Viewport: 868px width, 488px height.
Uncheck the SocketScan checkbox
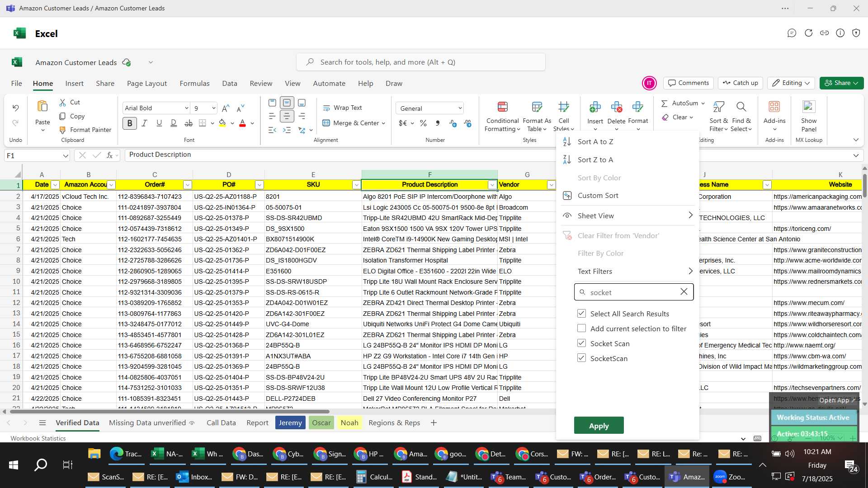[x=581, y=358]
